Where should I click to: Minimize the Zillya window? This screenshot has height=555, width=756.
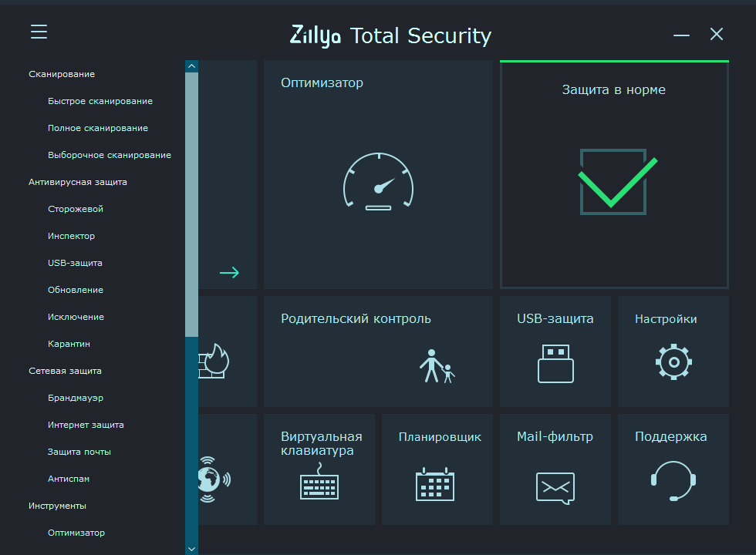[x=681, y=35]
